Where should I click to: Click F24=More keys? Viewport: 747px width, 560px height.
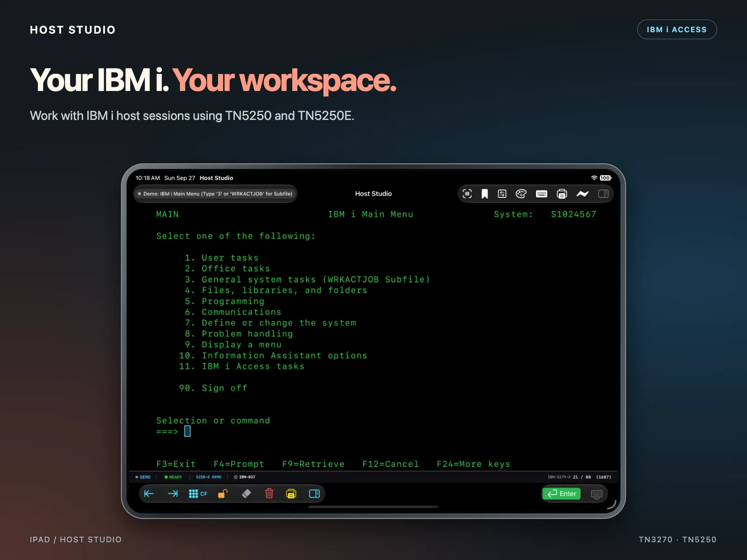tap(473, 464)
